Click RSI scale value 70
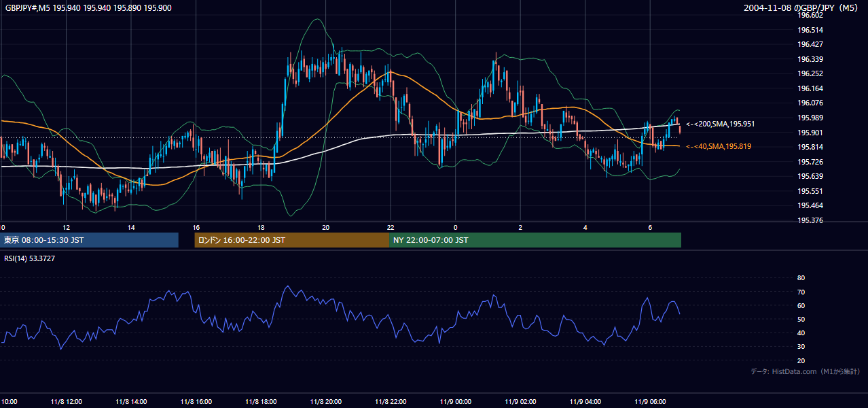 tap(801, 292)
